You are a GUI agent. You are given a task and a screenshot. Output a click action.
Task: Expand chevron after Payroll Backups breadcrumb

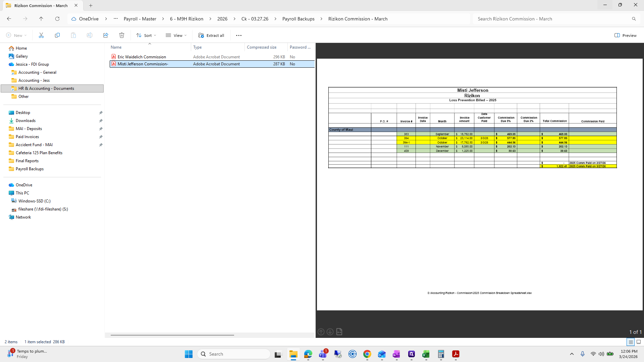(321, 19)
